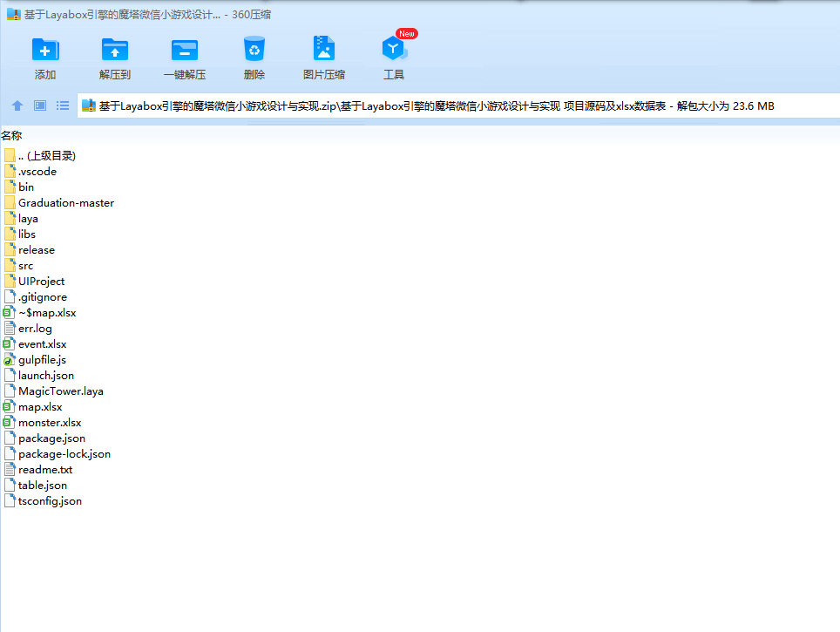Open the 工具 (Tools) icon

pos(394,49)
